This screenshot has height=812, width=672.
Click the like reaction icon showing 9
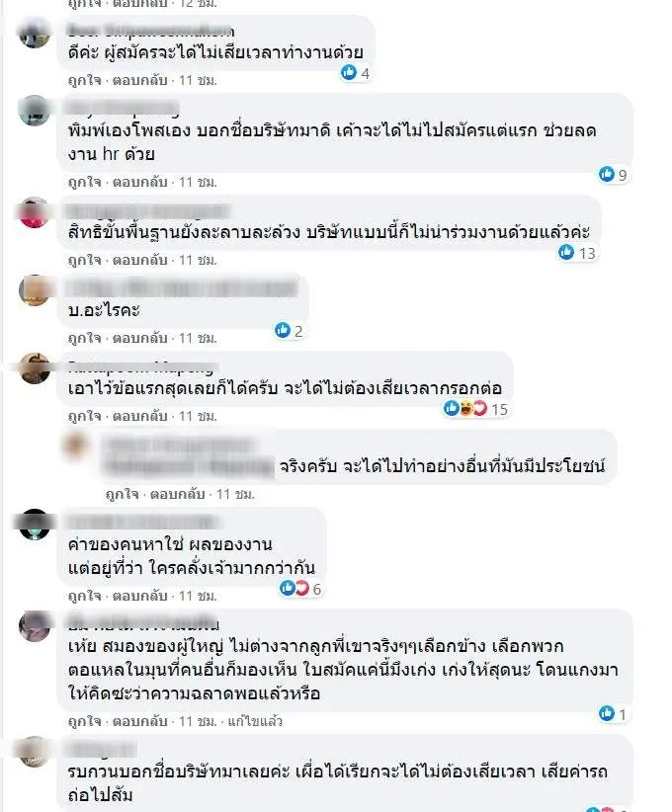[x=606, y=175]
